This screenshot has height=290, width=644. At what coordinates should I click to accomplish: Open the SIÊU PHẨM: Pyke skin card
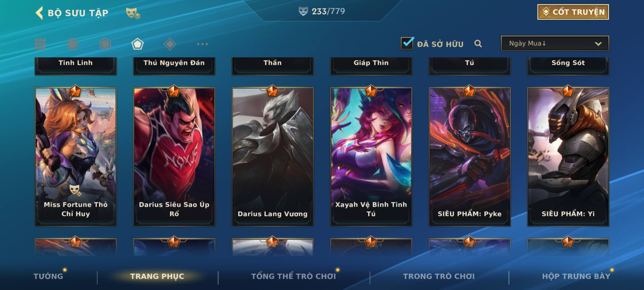click(470, 157)
